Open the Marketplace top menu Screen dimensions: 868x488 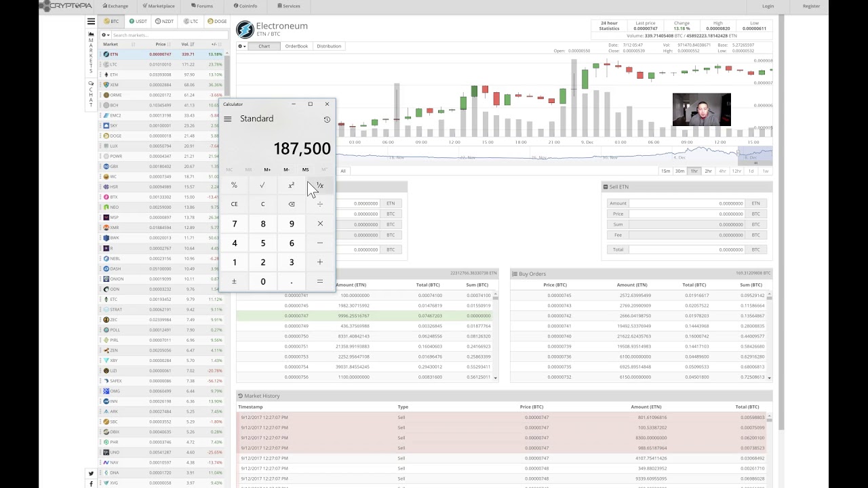click(x=159, y=6)
